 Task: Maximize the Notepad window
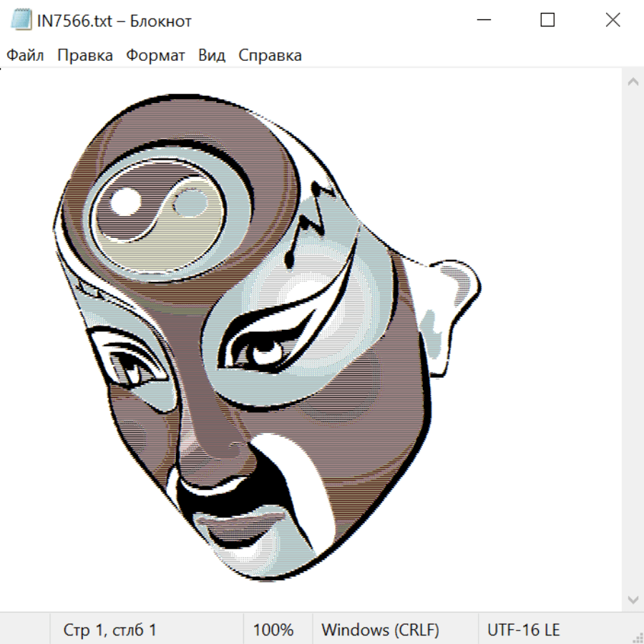pyautogui.click(x=547, y=21)
